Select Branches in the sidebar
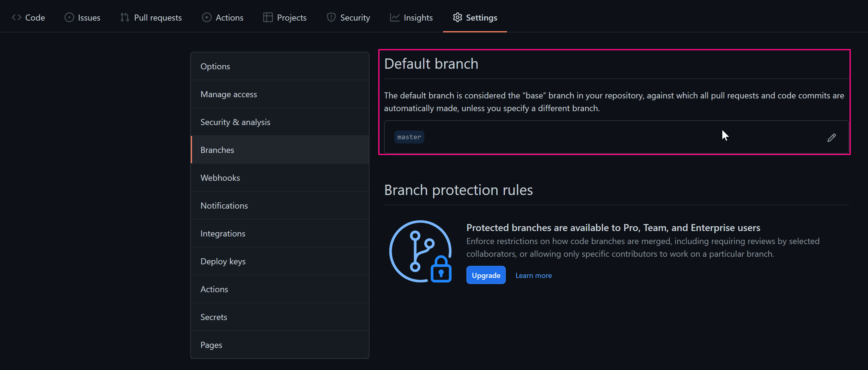Viewport: 868px width, 370px height. [280, 150]
